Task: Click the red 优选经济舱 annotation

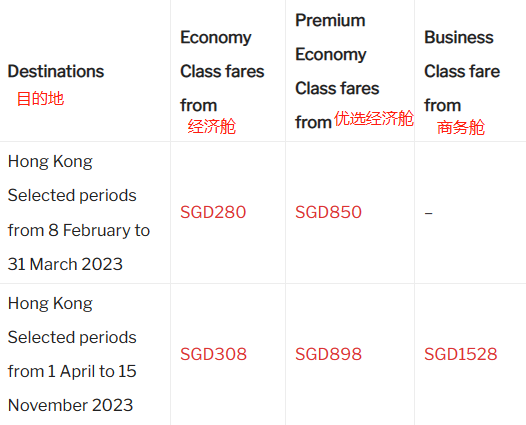Action: pyautogui.click(x=374, y=119)
